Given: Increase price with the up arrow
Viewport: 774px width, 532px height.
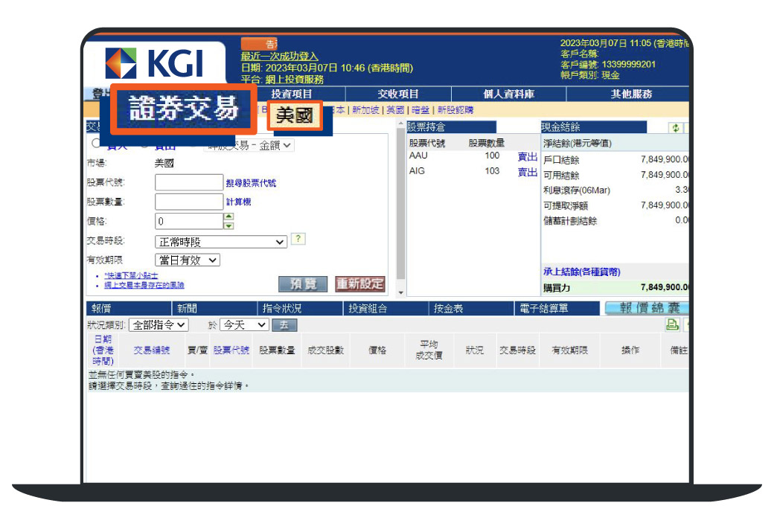Looking at the screenshot, I should click(228, 217).
